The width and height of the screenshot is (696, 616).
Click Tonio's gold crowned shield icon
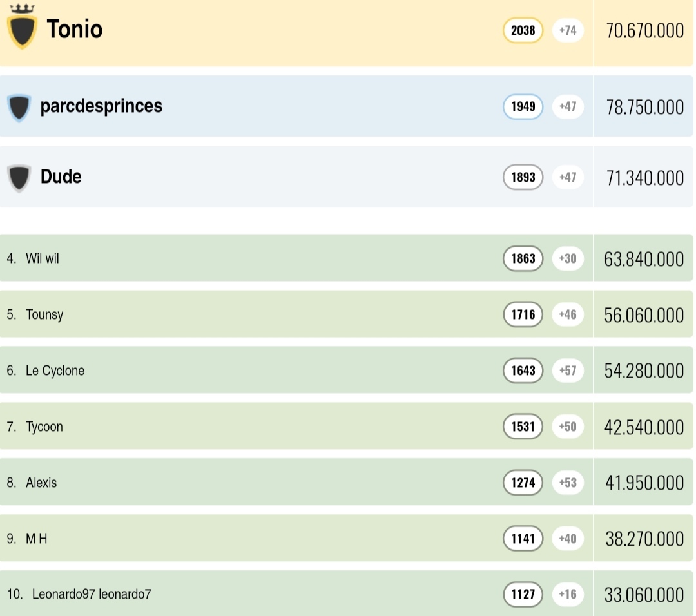(x=22, y=29)
